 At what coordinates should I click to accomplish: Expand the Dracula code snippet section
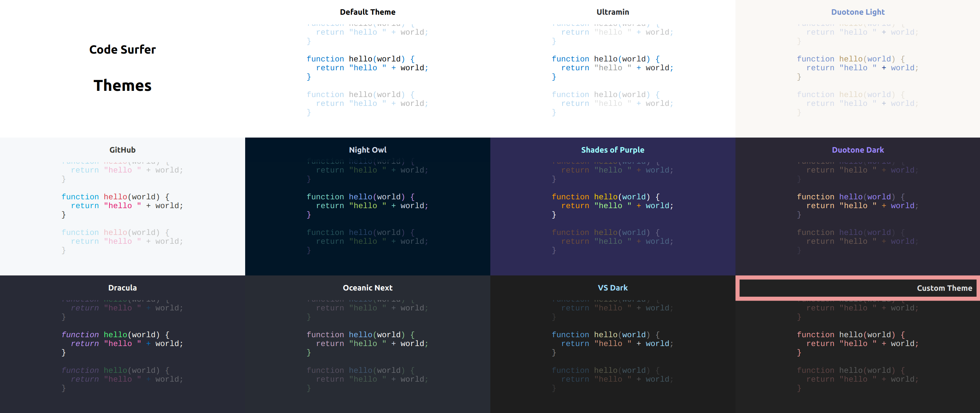point(123,344)
